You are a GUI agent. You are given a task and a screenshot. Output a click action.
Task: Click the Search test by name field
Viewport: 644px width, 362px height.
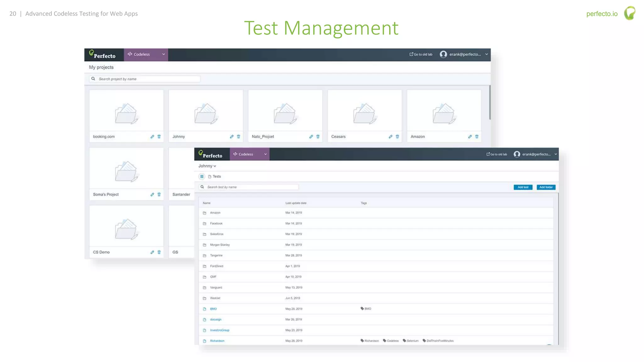pyautogui.click(x=248, y=187)
